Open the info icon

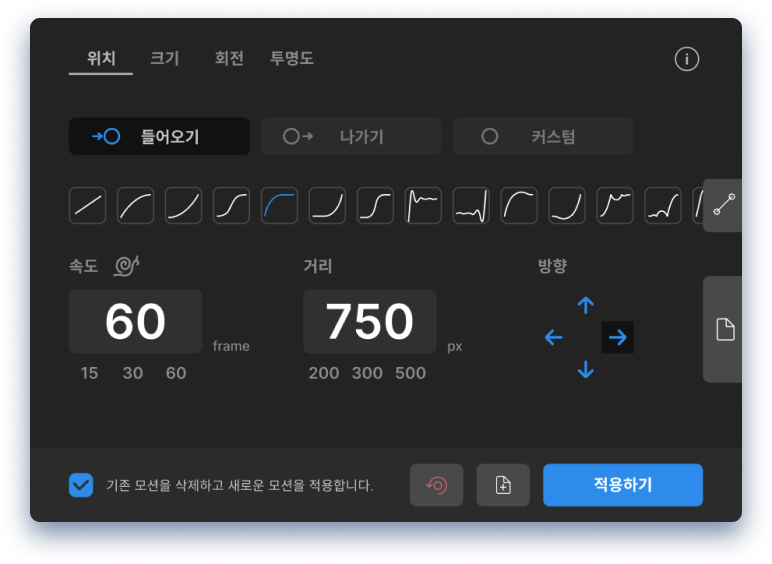point(686,59)
